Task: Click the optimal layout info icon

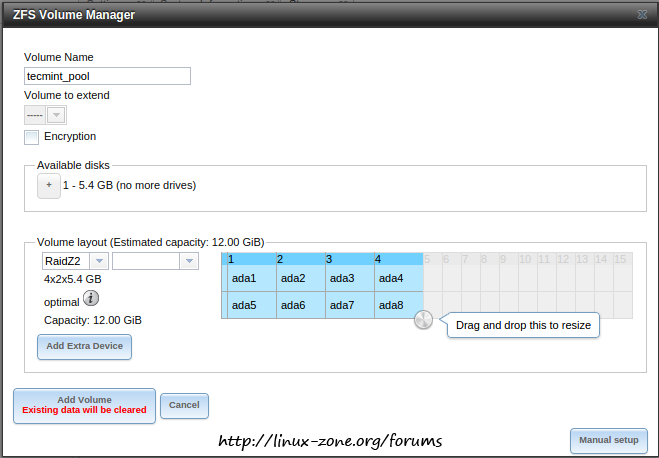Action: tap(90, 298)
